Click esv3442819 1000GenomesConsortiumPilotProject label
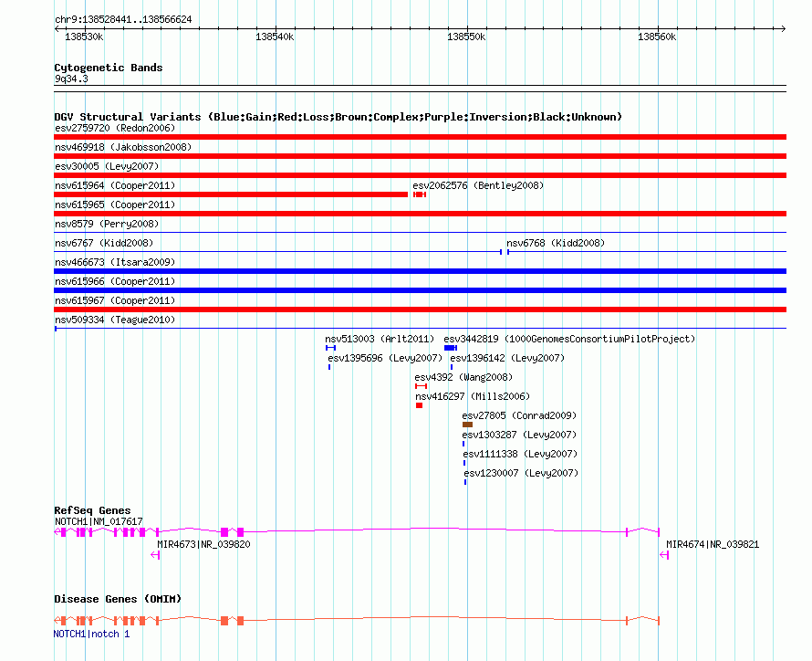Screen dimensions: 812x661 point(569,339)
